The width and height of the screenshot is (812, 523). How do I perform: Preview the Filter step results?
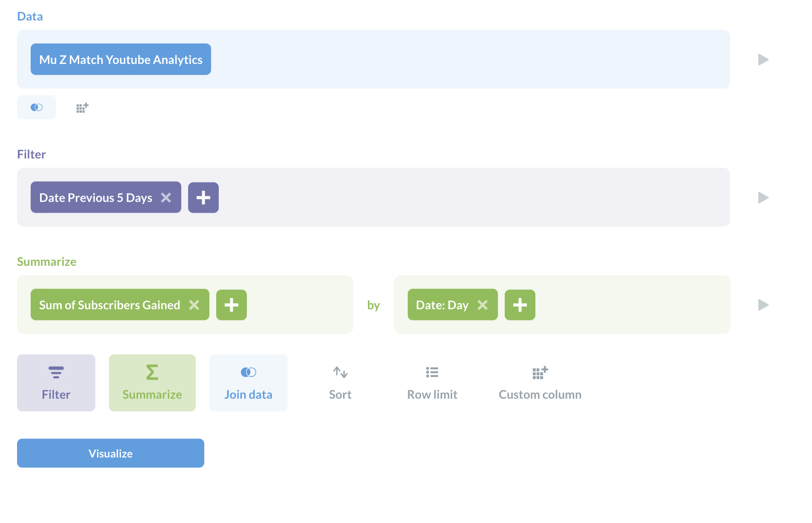coord(763,198)
